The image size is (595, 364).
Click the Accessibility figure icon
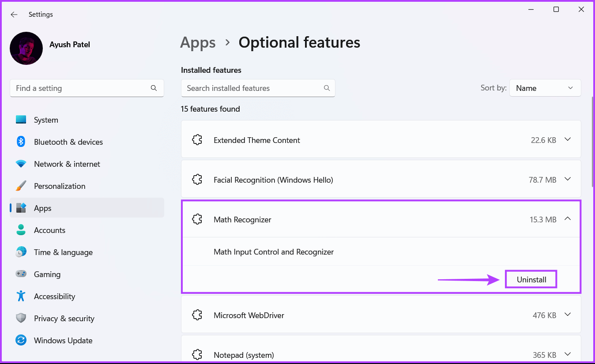coord(21,296)
